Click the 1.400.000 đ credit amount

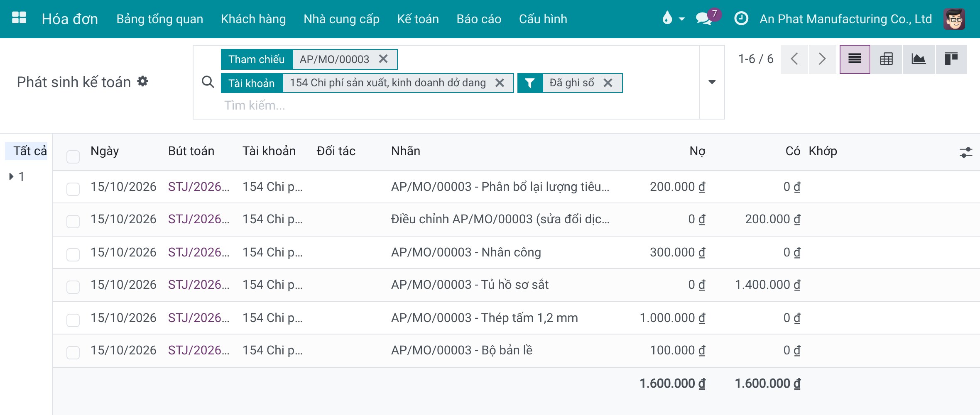tap(767, 285)
